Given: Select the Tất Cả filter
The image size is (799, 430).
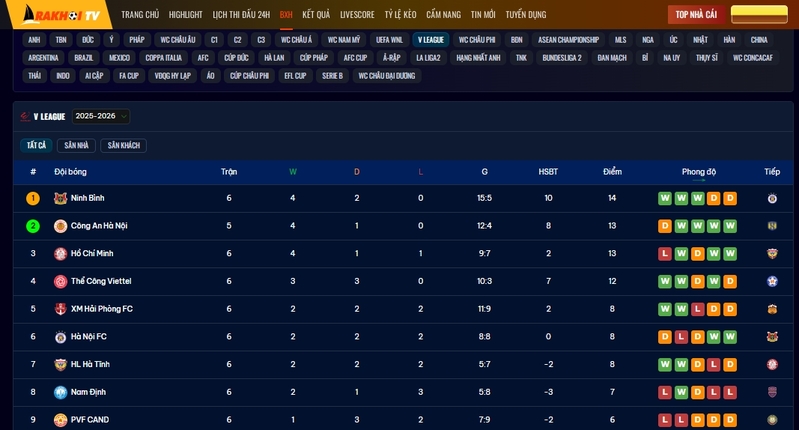Looking at the screenshot, I should 36,146.
